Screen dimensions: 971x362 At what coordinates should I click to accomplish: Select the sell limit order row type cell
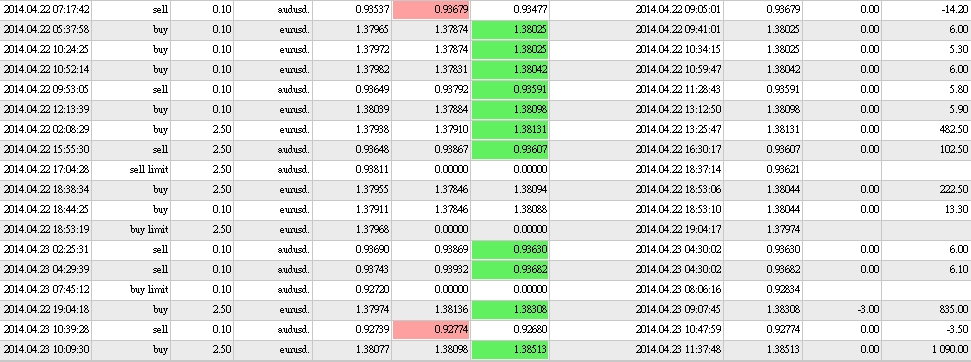[149, 170]
